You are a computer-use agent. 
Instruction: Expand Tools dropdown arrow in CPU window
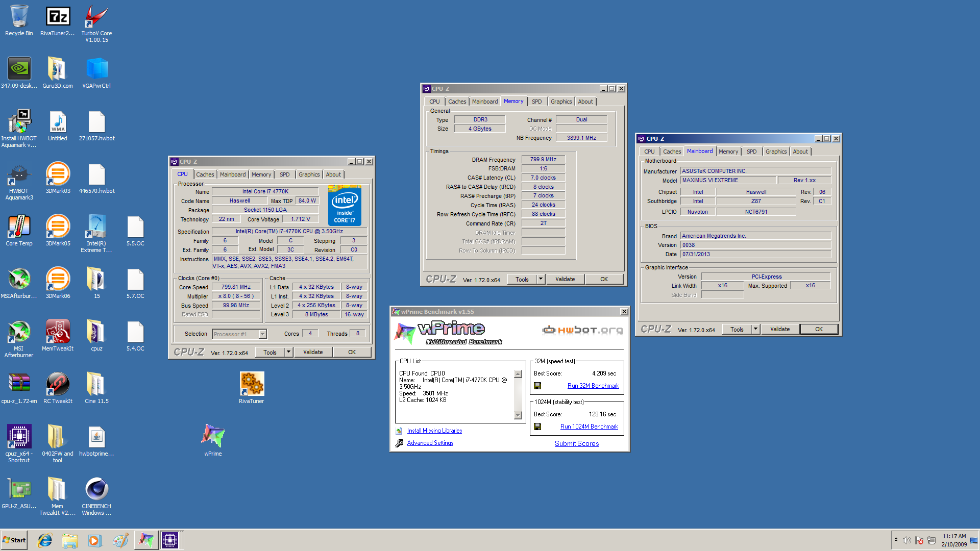(288, 352)
